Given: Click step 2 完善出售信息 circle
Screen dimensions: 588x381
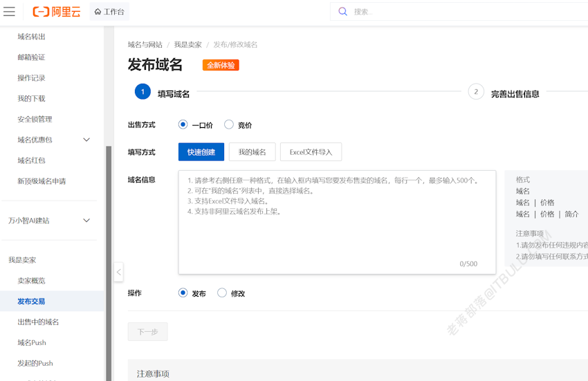Looking at the screenshot, I should point(476,91).
